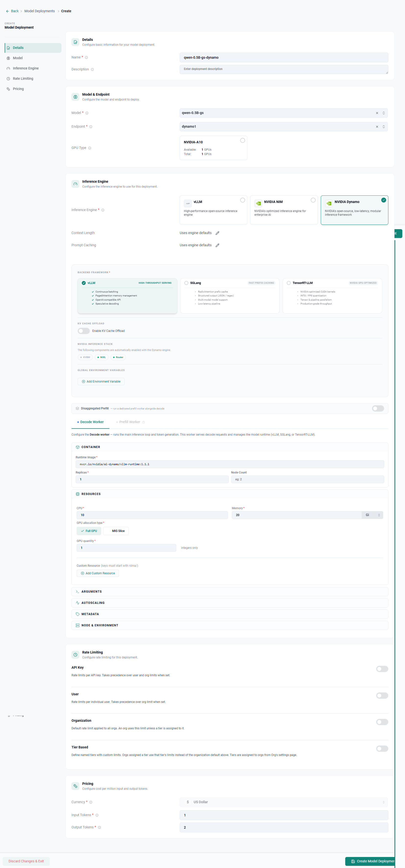Image resolution: width=405 pixels, height=868 pixels.
Task: Click the Container cube icon
Action: (x=78, y=447)
